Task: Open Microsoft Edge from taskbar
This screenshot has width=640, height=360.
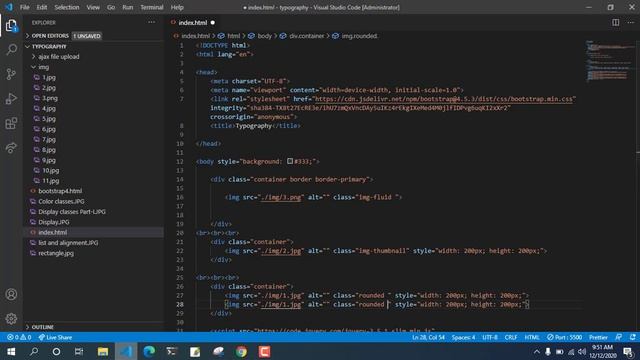Action: pos(149,351)
